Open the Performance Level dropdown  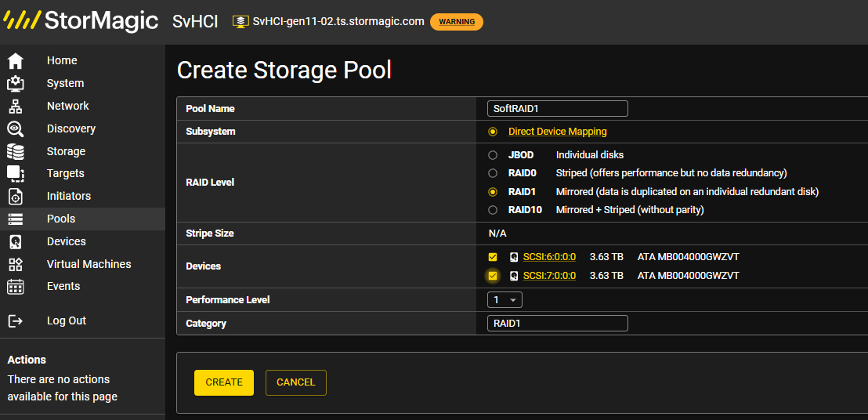click(505, 300)
